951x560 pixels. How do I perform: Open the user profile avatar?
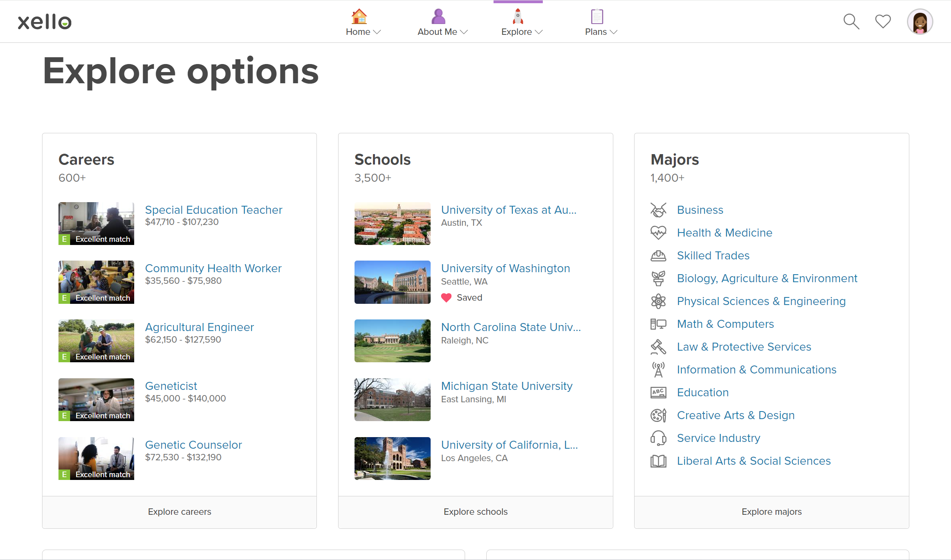coord(920,22)
